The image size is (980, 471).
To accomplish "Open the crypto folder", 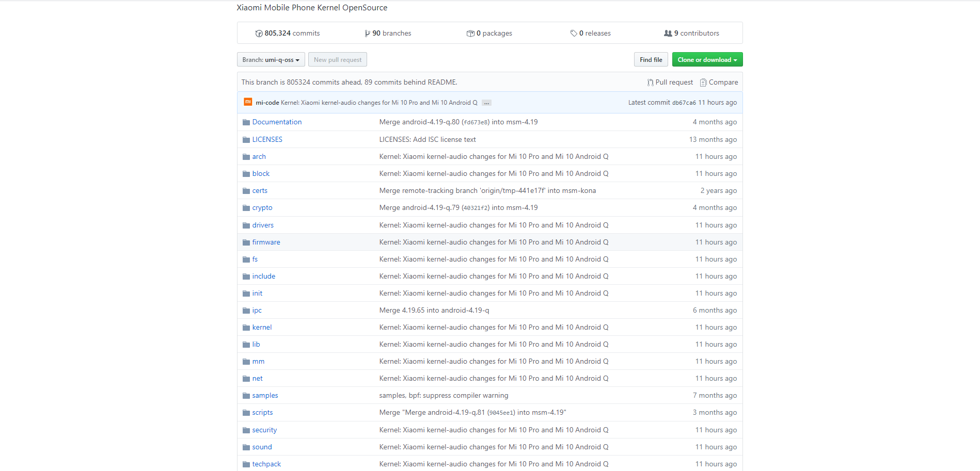I will (262, 208).
